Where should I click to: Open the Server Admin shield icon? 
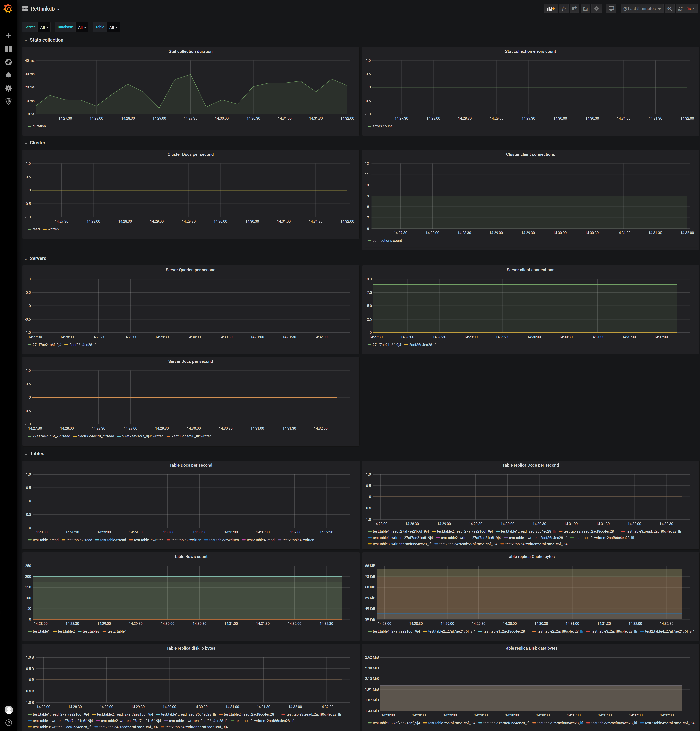[x=9, y=101]
